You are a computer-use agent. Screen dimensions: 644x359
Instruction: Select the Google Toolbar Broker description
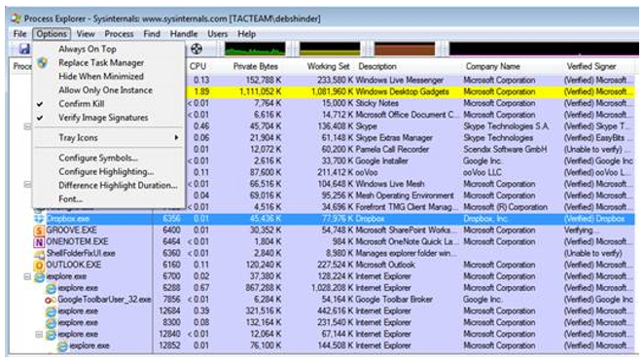[394, 300]
